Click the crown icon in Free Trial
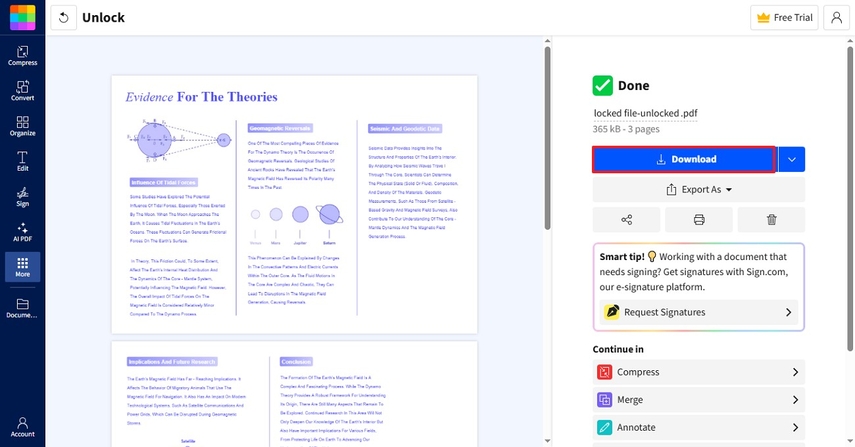The height and width of the screenshot is (447, 855). (x=763, y=17)
